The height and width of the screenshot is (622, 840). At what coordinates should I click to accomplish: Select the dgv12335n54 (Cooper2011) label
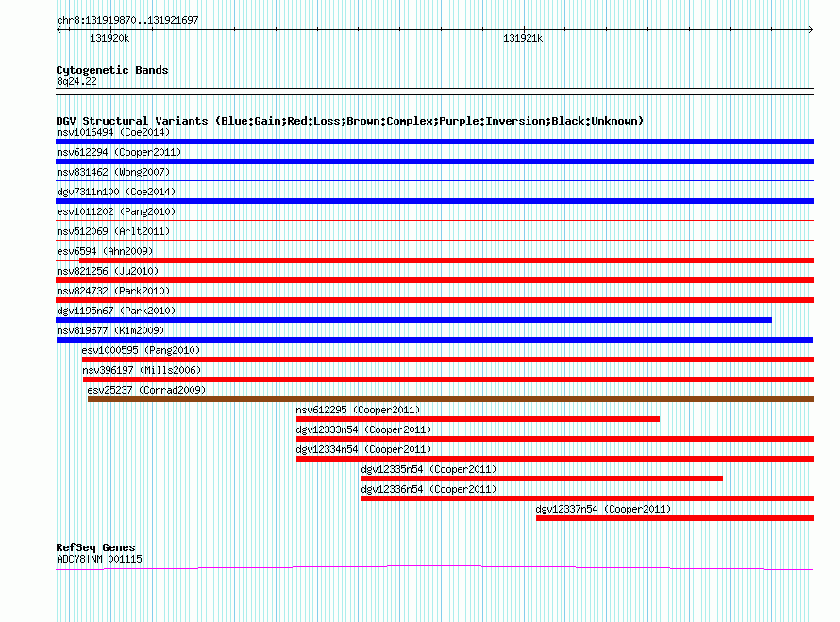coord(428,469)
